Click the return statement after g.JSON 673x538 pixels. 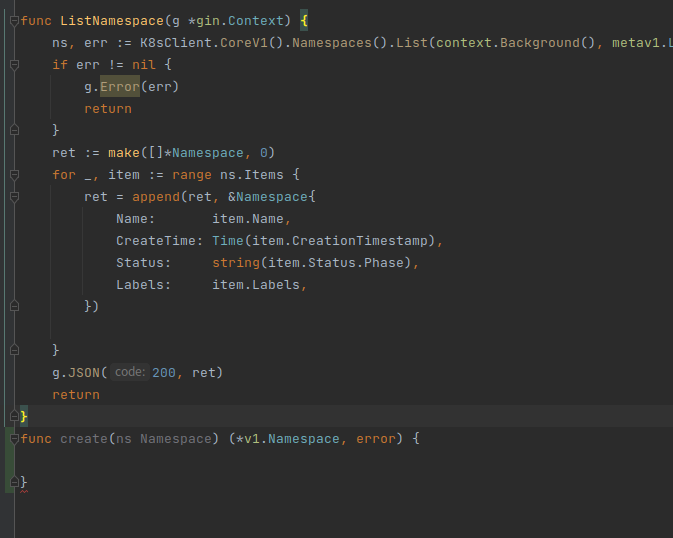[76, 395]
